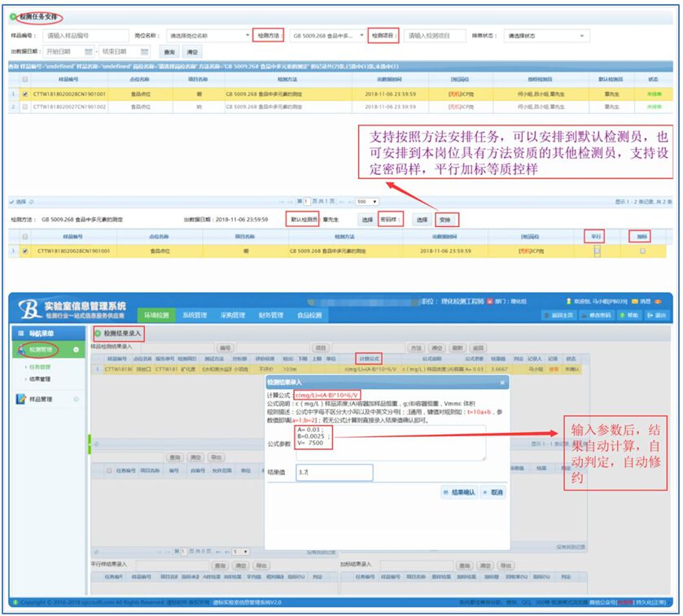Click the 安排 arrange button
This screenshot has width=683, height=616.
[x=444, y=220]
